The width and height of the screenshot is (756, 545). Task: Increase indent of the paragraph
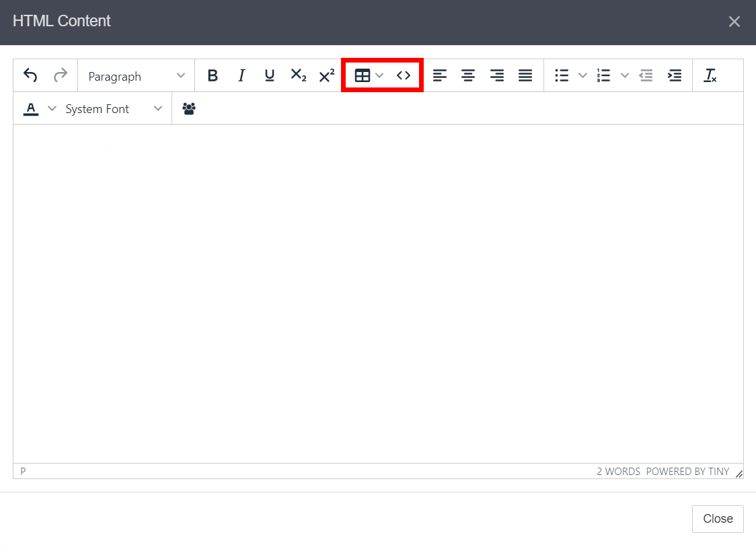pyautogui.click(x=674, y=75)
